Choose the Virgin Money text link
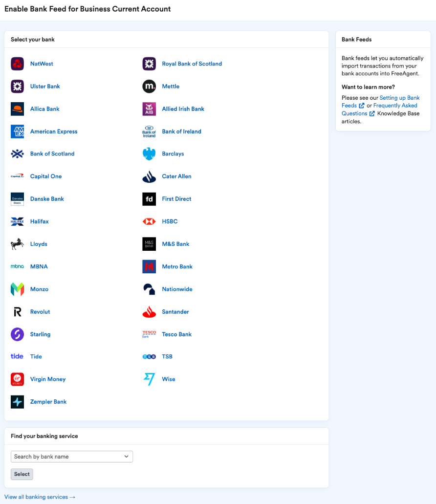The height and width of the screenshot is (504, 436). coord(48,379)
